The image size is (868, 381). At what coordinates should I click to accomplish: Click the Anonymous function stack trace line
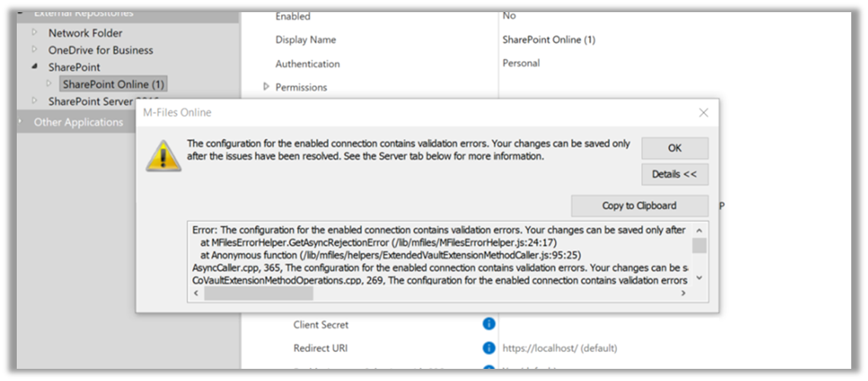pos(391,254)
